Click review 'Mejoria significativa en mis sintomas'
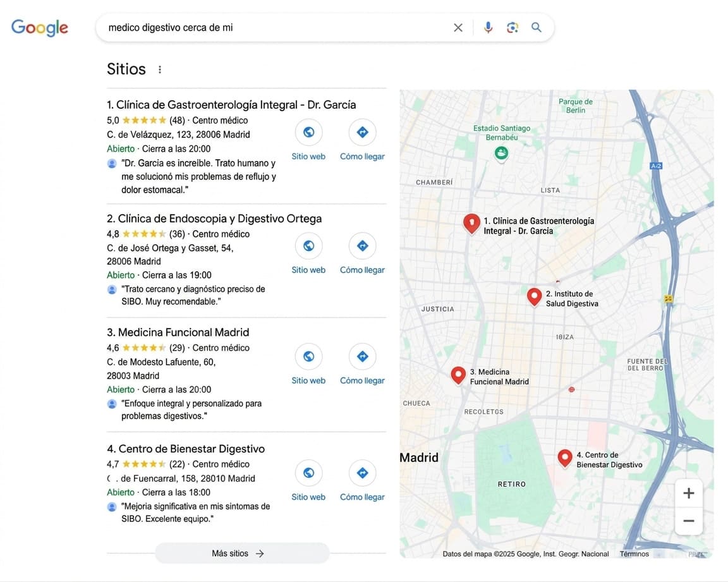The image size is (728, 582). [195, 512]
